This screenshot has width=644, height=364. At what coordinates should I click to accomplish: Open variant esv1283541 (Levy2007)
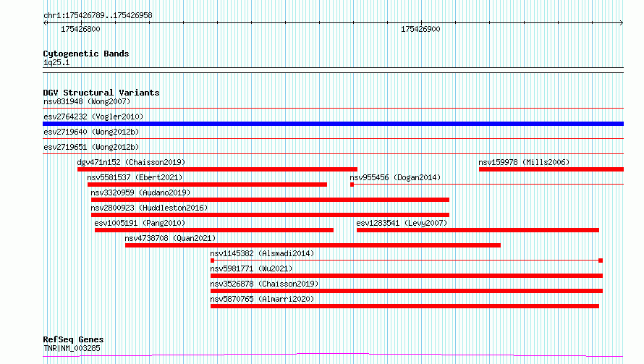tap(402, 223)
